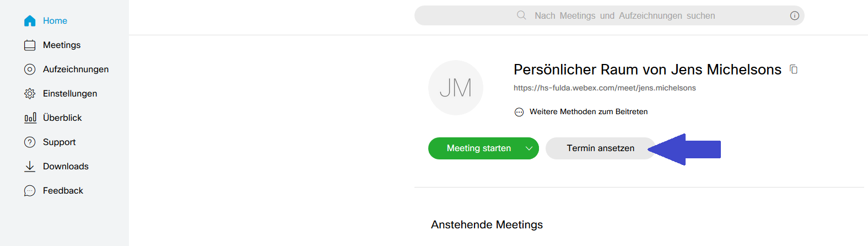Click the Überblick bar chart icon

coord(30,118)
